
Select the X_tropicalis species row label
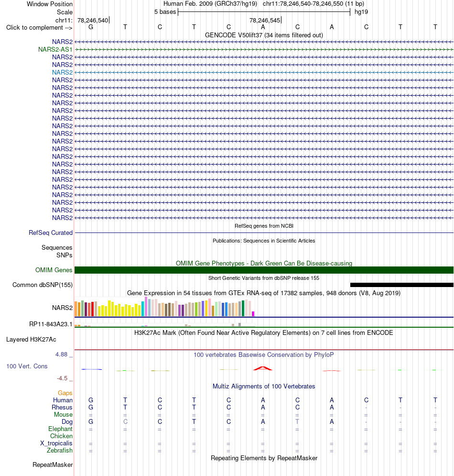[x=56, y=443]
